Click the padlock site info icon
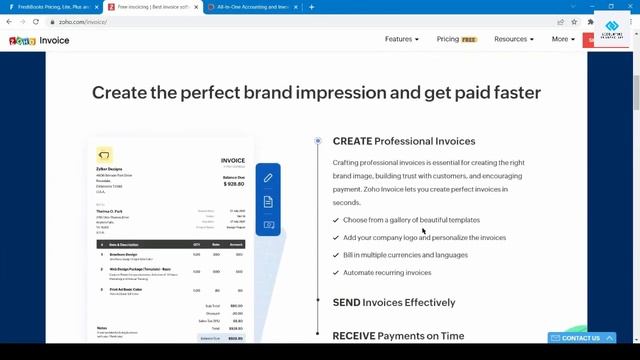This screenshot has height=360, width=640. (52, 22)
